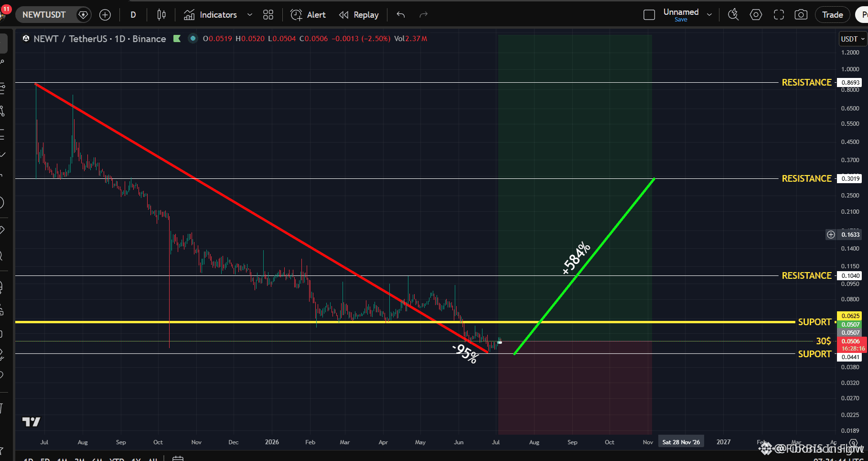The height and width of the screenshot is (461, 868).
Task: Select the SUPORT label at 0.0625
Action: 814,322
